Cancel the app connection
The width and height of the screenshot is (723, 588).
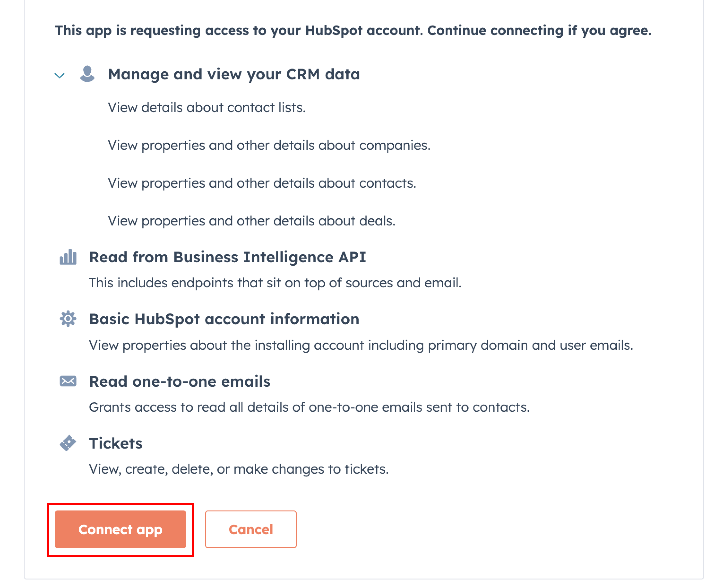click(251, 529)
